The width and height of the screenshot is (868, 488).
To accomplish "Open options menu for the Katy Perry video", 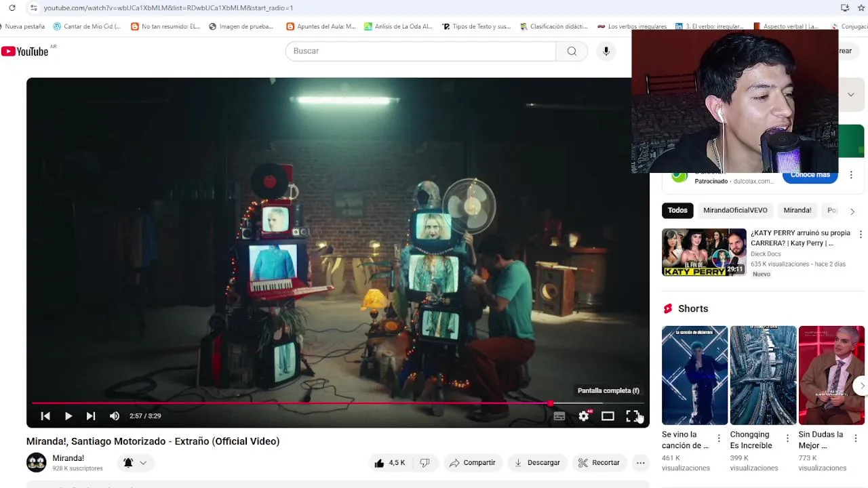I will (861, 235).
